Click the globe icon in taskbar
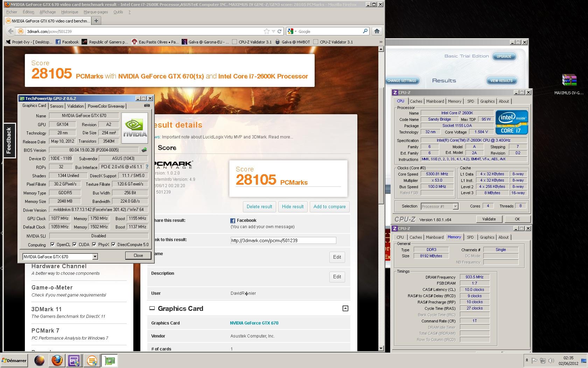The width and height of the screenshot is (588, 368). tap(39, 360)
